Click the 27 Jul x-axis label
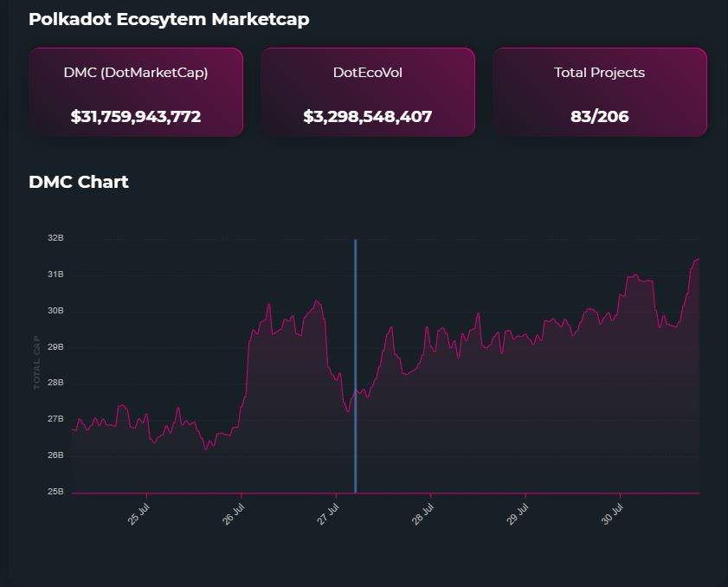Screen dimensions: 728x587 click(328, 514)
